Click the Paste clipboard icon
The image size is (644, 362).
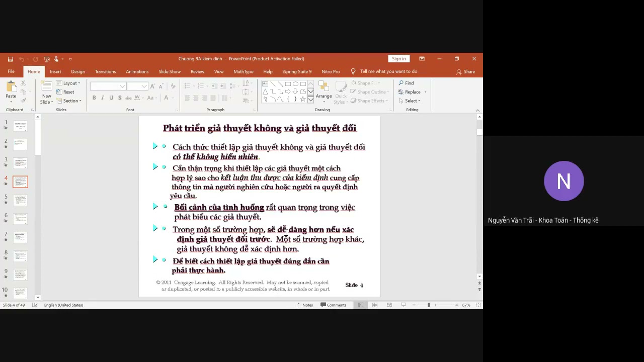tap(11, 87)
